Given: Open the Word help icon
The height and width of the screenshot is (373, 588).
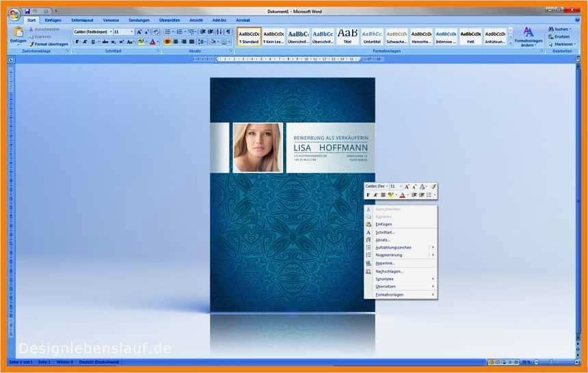Looking at the screenshot, I should pyautogui.click(x=577, y=20).
